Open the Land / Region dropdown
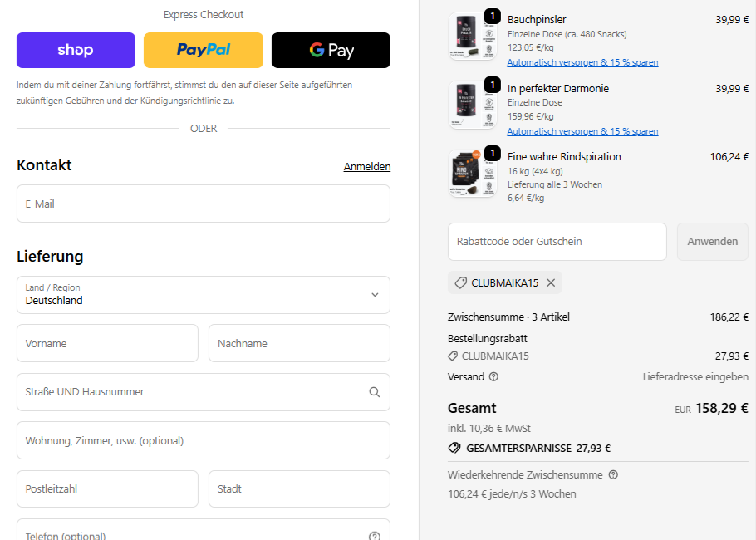The height and width of the screenshot is (540, 756). (x=204, y=295)
